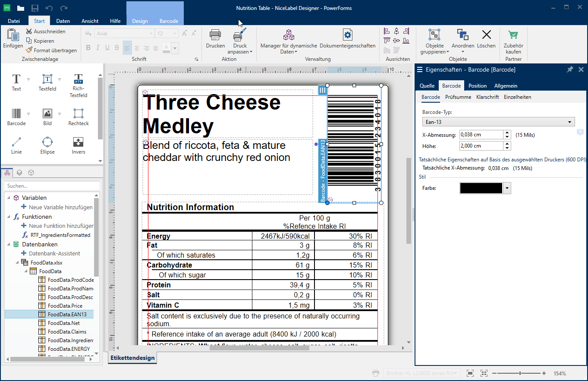Select the Linie drawing tool
Viewport: 588px width, 381px height.
tap(16, 145)
